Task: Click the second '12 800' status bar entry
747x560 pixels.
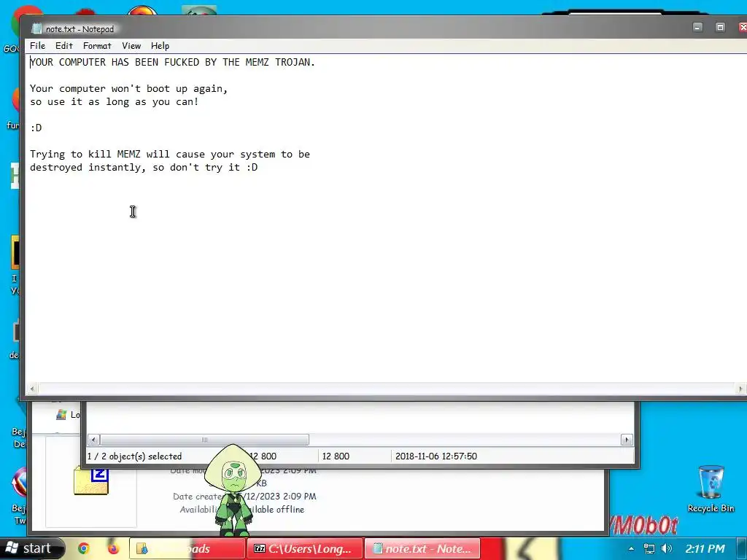Action: pyautogui.click(x=336, y=456)
